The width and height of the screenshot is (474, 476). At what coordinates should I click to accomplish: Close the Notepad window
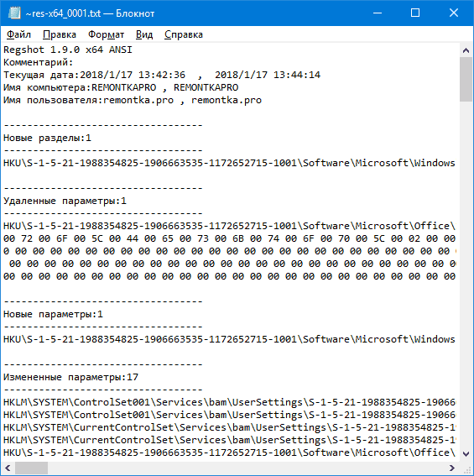pos(454,13)
